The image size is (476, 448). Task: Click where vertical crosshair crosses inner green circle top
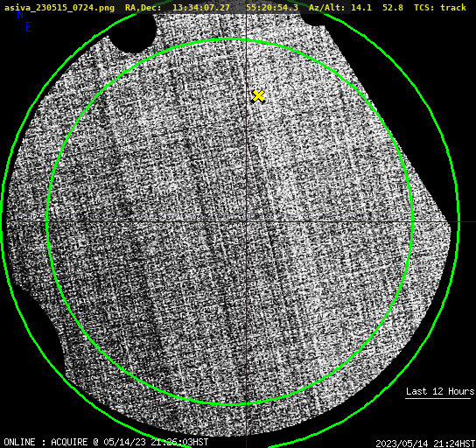tap(246, 39)
